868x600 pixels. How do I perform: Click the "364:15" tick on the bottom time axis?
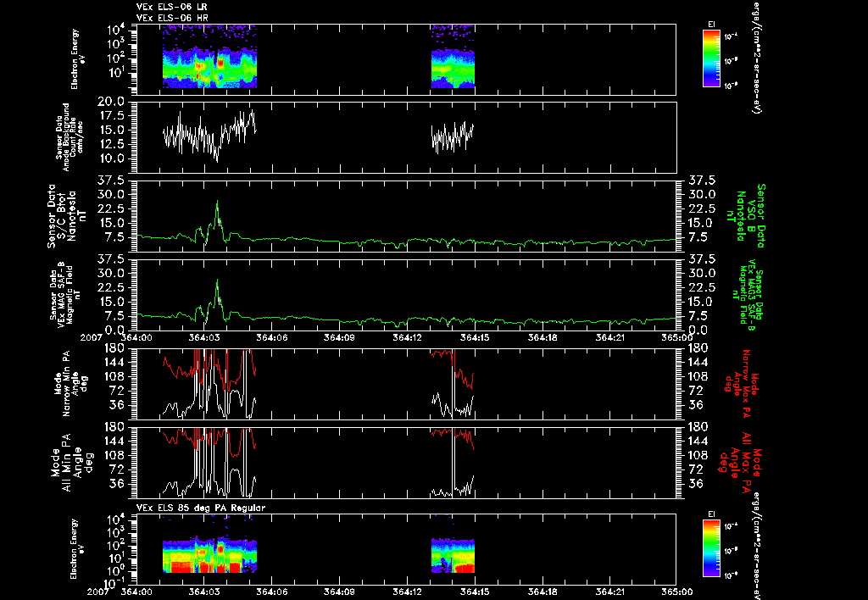click(x=475, y=592)
